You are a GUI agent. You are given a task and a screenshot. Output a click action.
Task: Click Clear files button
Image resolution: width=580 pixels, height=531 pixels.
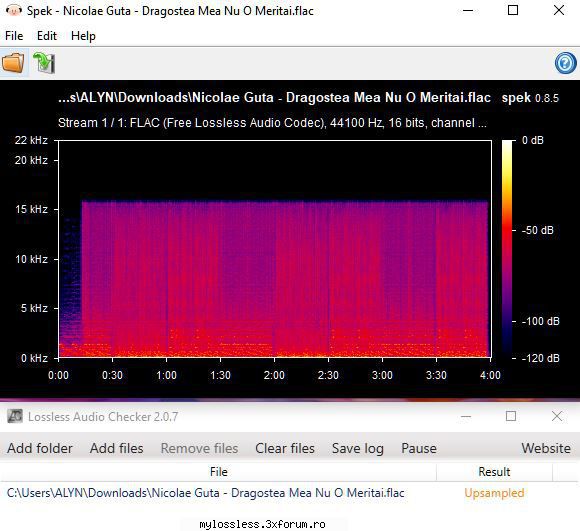pyautogui.click(x=285, y=448)
